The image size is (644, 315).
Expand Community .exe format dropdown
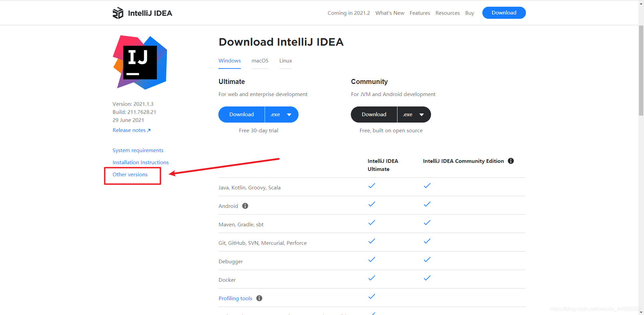point(414,115)
